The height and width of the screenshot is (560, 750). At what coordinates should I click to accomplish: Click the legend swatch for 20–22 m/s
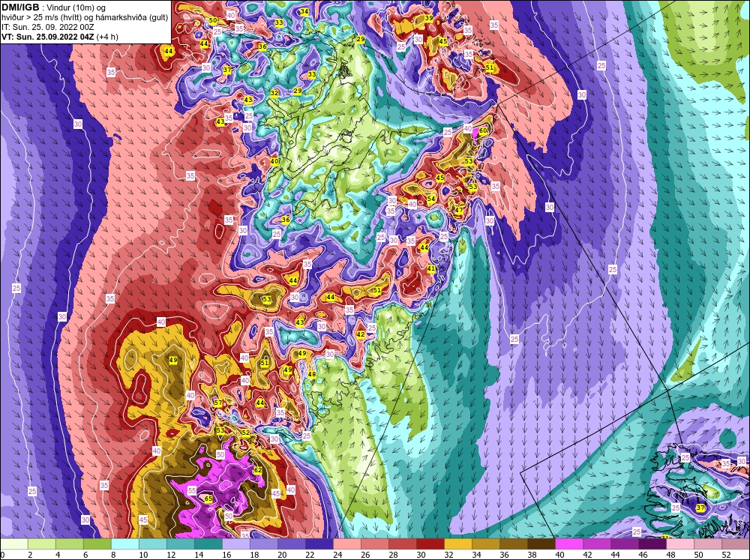pos(292,544)
